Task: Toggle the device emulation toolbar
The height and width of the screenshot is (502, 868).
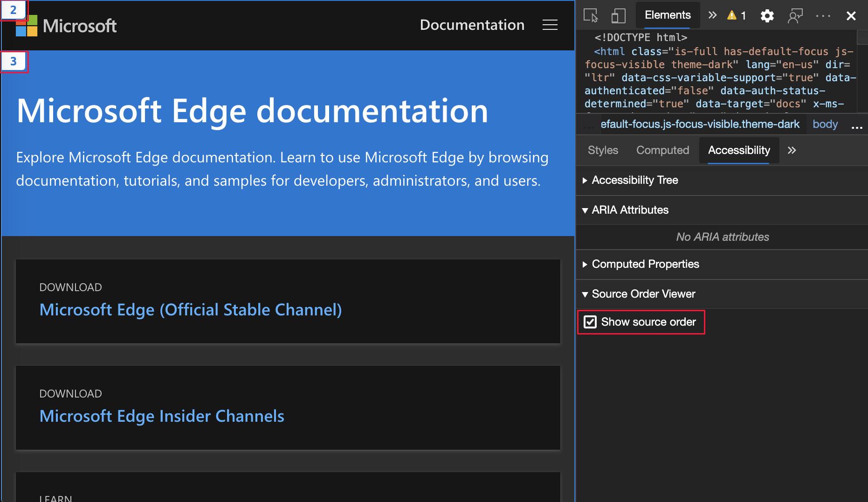Action: coord(618,15)
